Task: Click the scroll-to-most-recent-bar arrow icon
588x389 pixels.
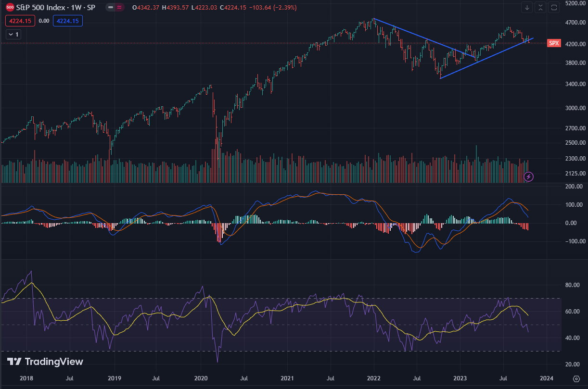Action: 527,7
